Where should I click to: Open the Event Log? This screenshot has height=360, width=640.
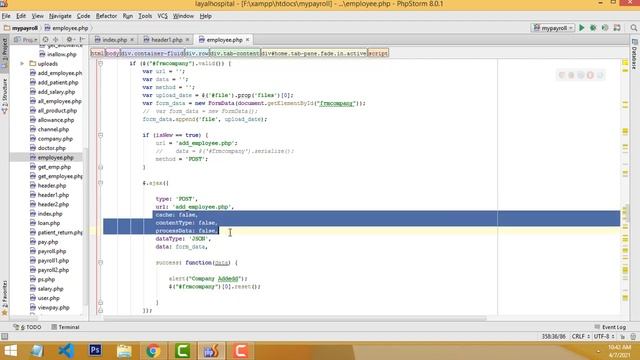click(610, 327)
